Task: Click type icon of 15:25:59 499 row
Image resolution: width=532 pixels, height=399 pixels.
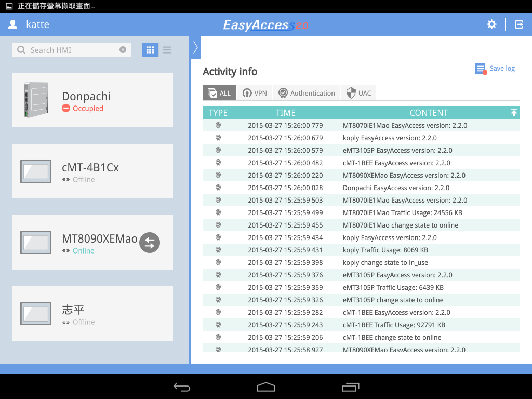Action: [218, 212]
